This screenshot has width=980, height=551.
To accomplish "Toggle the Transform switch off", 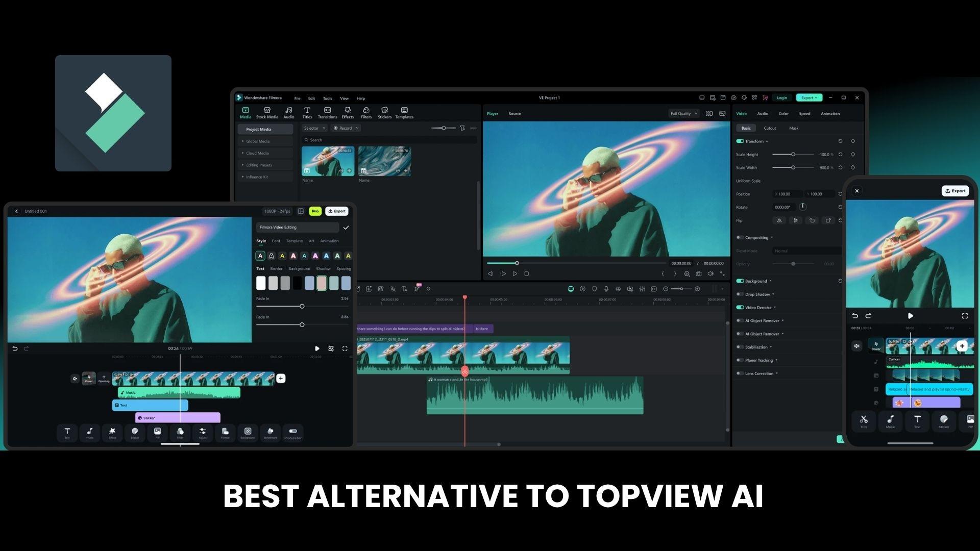I will tap(740, 141).
